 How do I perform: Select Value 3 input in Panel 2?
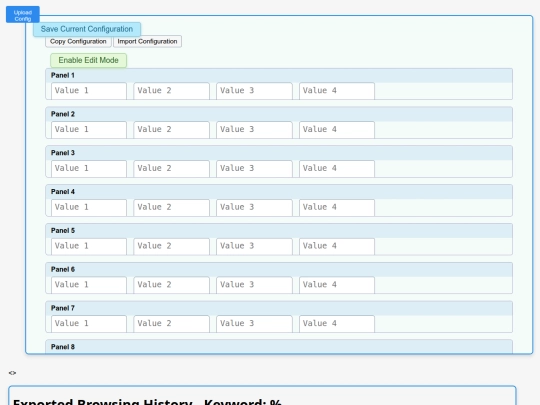(x=254, y=130)
